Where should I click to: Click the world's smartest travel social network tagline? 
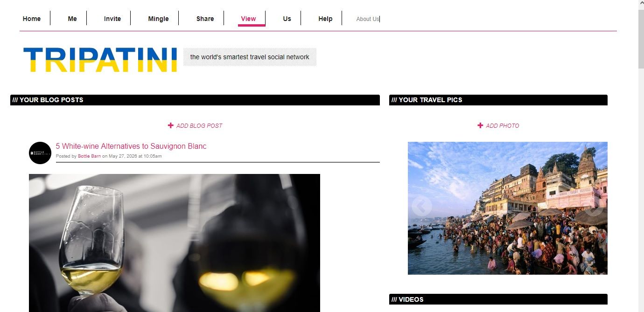coord(250,57)
